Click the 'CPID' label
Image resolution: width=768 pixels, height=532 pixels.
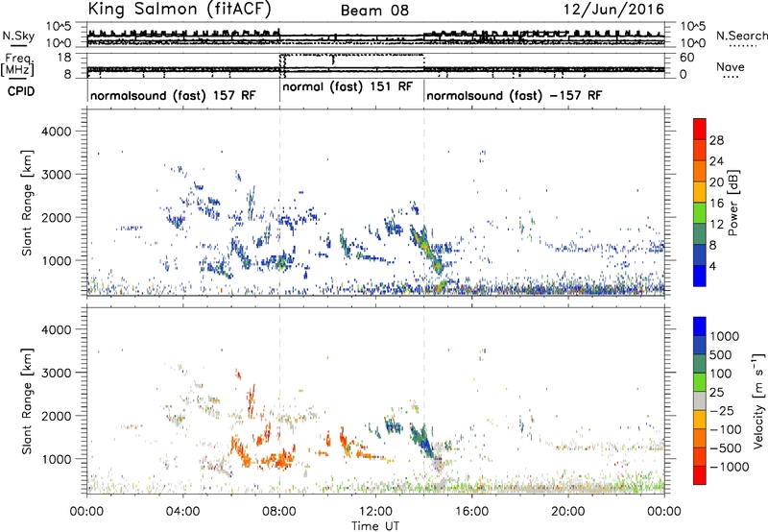(21, 91)
